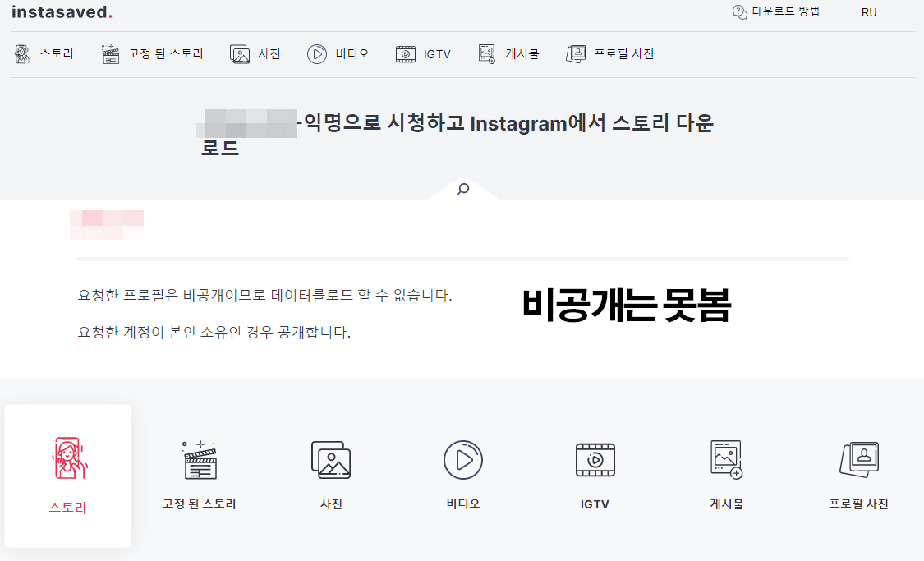This screenshot has width=924, height=561.
Task: Select 사진 label in top navigation
Action: pyautogui.click(x=269, y=54)
